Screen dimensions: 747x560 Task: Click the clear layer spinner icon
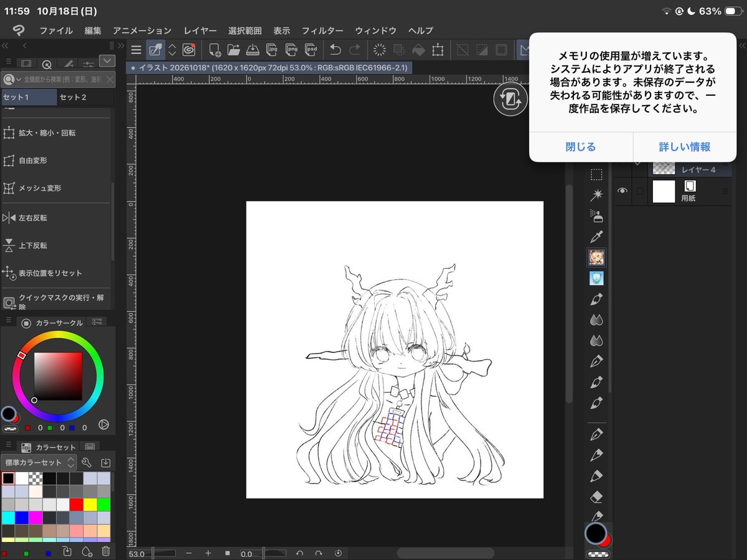379,50
